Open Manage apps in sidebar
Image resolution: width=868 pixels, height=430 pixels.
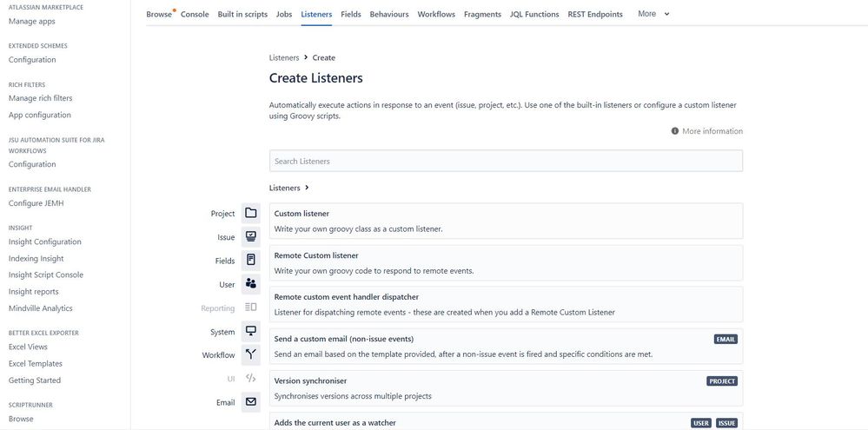[31, 22]
